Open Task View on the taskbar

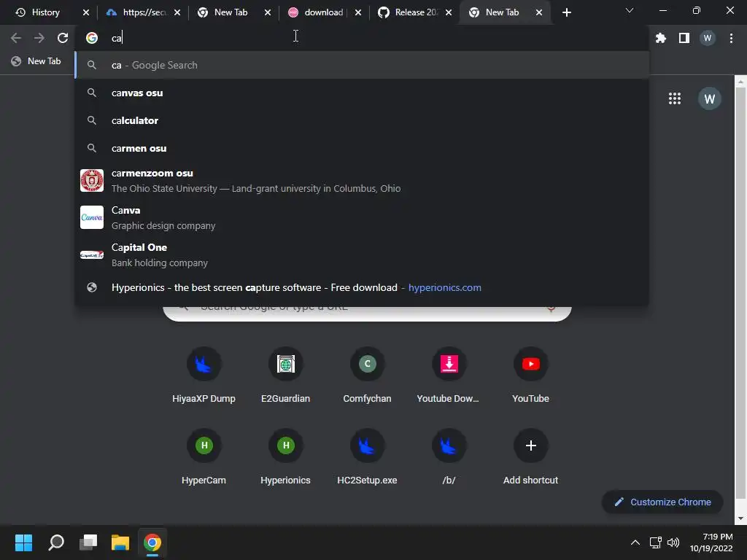pos(88,542)
